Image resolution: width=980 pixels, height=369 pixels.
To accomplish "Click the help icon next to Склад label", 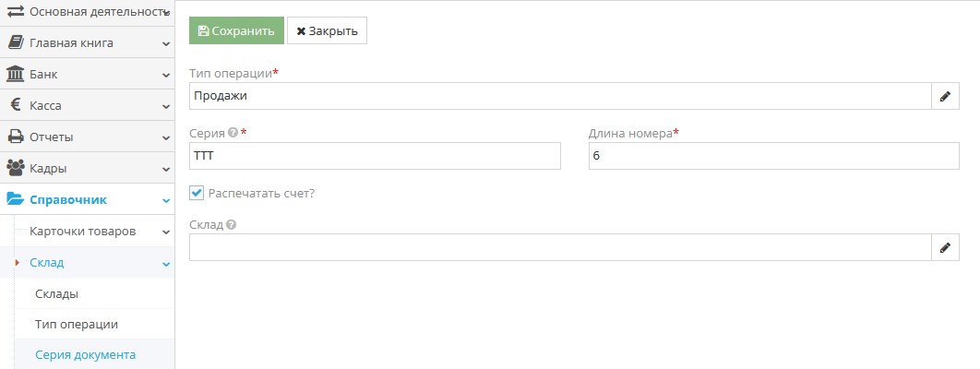I will click(231, 224).
